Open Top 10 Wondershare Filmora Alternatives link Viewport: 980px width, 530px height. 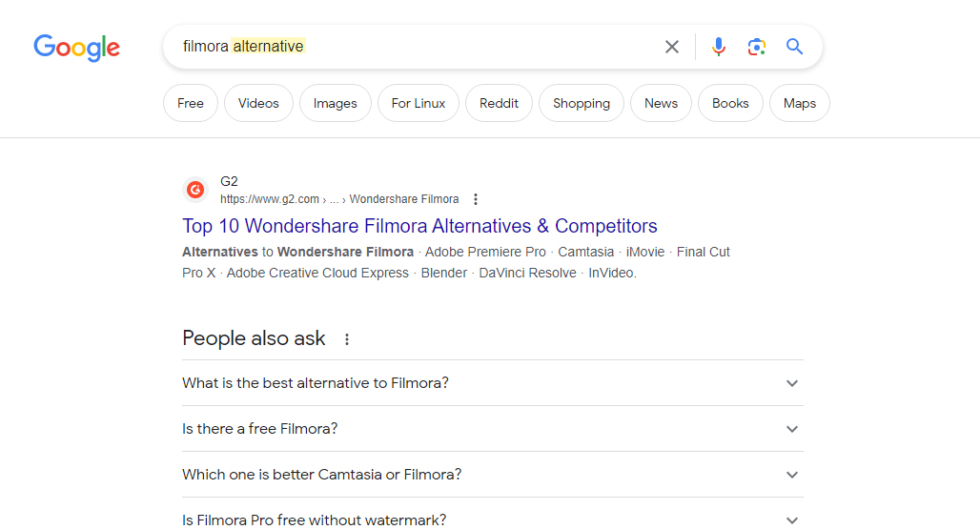[x=420, y=226]
